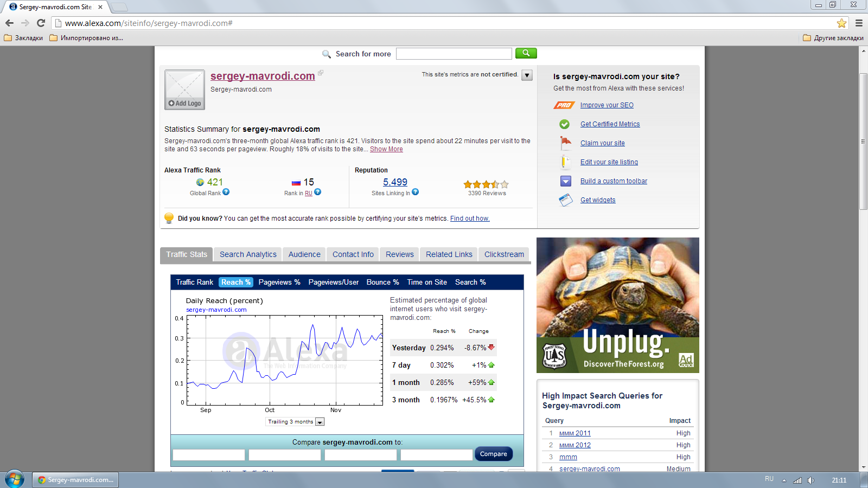The height and width of the screenshot is (488, 868).
Task: Select the Bounce % chart option
Action: coord(382,282)
